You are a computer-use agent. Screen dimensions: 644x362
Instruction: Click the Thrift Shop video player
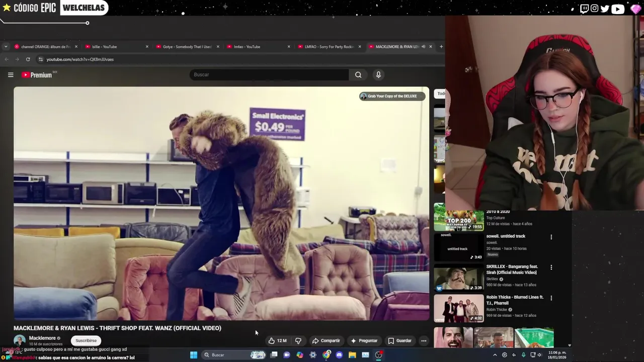221,204
